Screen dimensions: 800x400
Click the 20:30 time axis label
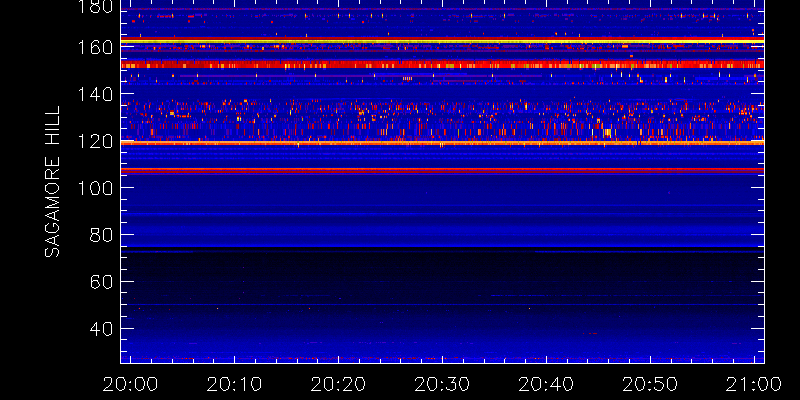[x=442, y=384]
